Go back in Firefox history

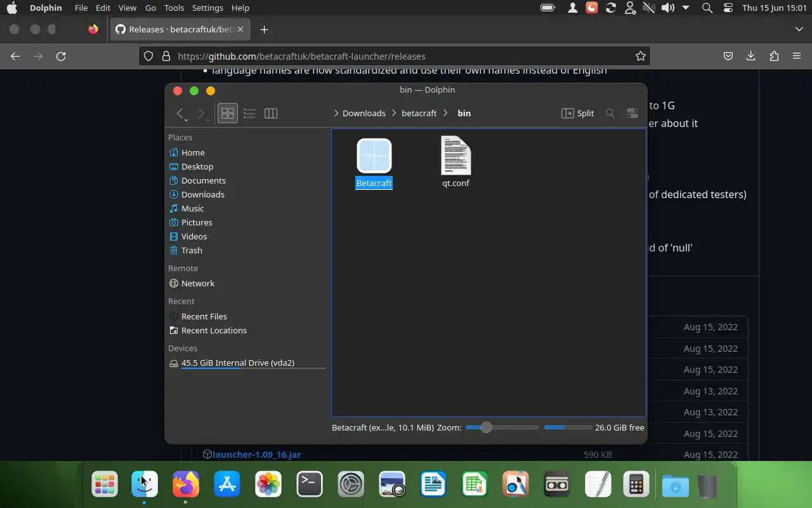tap(15, 56)
